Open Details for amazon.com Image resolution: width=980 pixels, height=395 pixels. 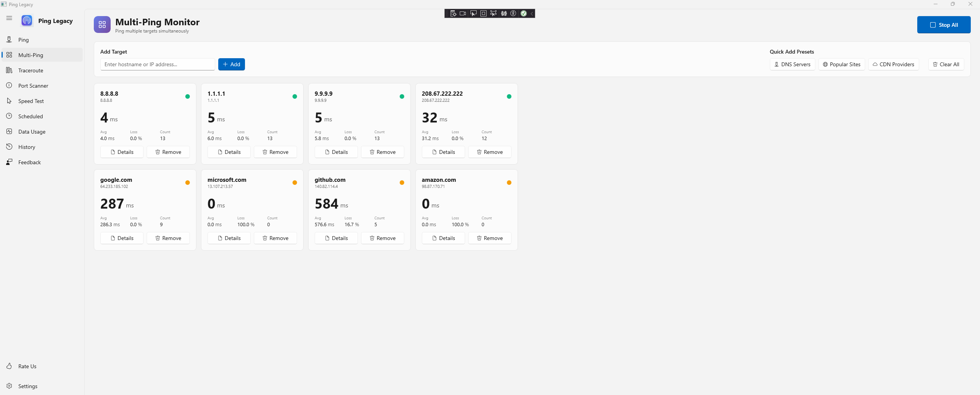pos(443,238)
